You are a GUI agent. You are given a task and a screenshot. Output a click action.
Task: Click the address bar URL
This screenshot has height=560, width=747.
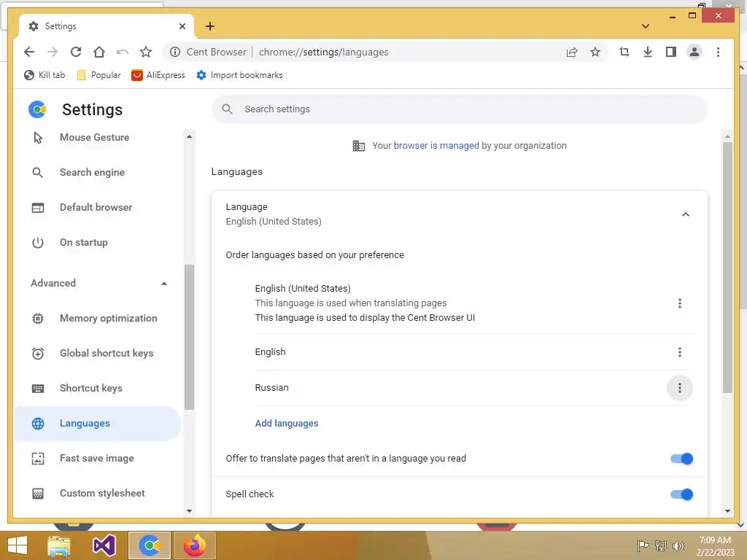[x=323, y=52]
